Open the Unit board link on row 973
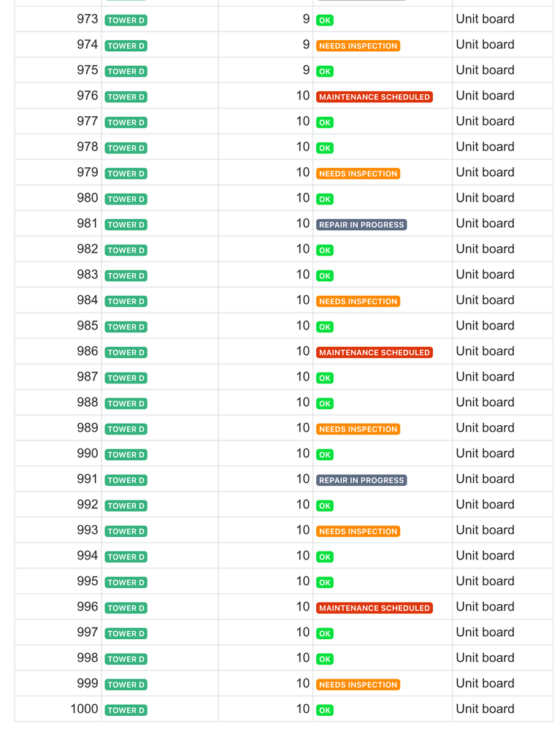 483,19
